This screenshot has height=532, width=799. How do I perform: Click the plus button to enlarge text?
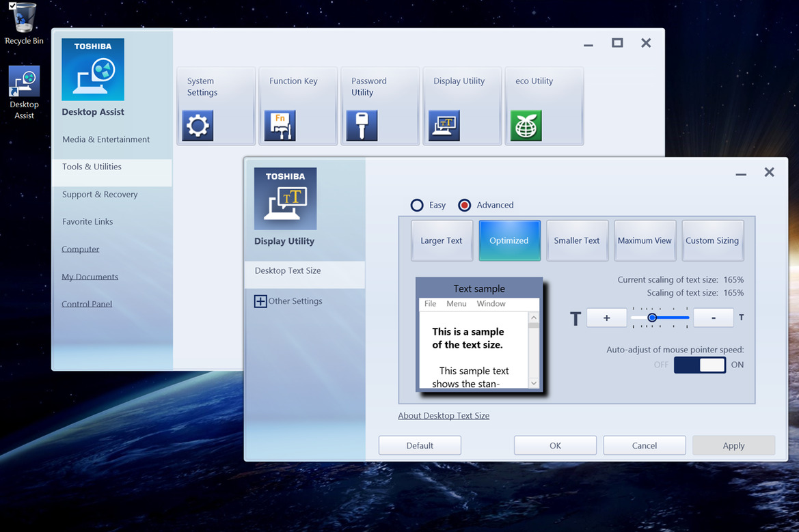(606, 318)
